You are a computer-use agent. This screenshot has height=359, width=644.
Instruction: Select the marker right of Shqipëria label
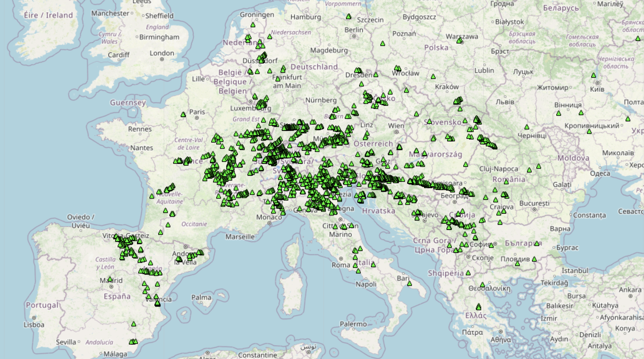tap(468, 273)
